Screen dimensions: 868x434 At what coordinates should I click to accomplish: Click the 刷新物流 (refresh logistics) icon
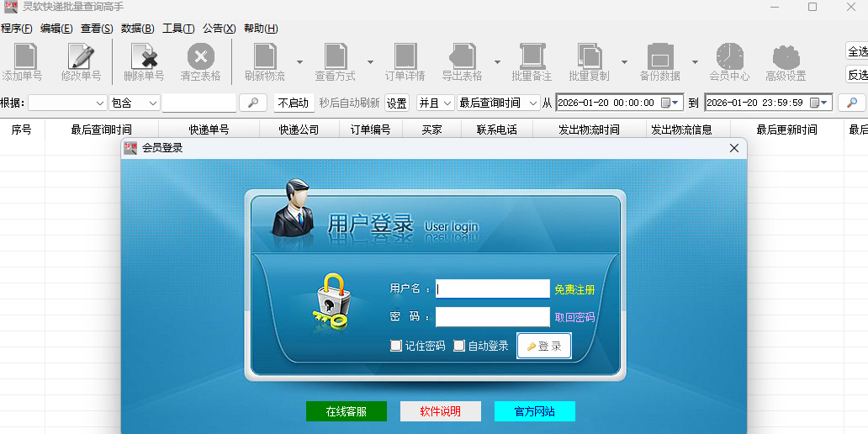[265, 57]
